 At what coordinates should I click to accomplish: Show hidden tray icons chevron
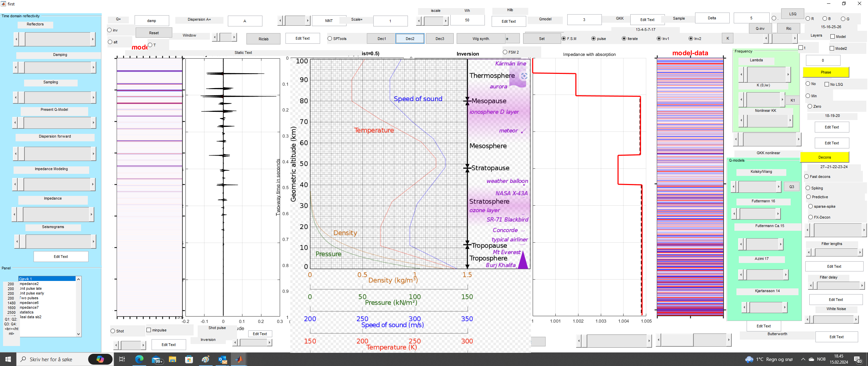pos(803,359)
